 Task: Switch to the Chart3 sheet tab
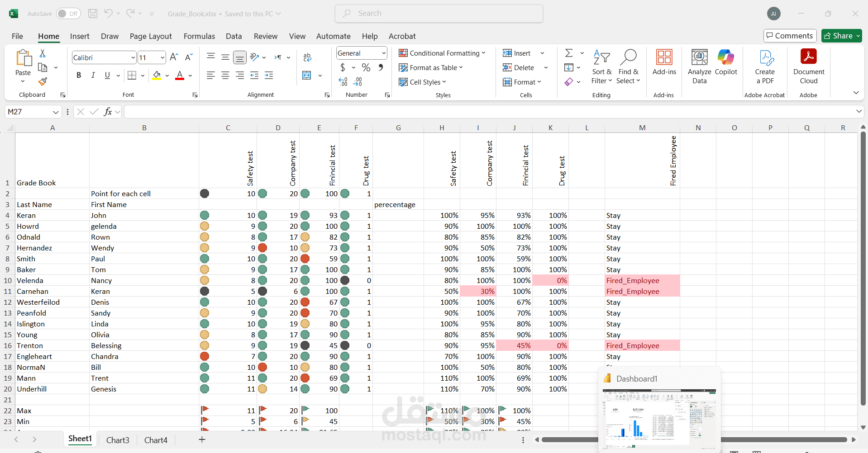click(118, 440)
